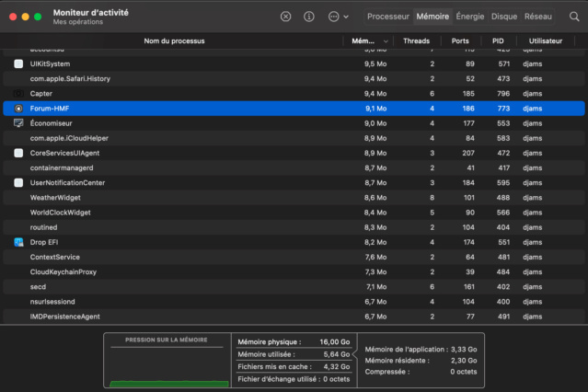Click the Forum-HMF app icon
The height and width of the screenshot is (392, 588).
click(18, 109)
